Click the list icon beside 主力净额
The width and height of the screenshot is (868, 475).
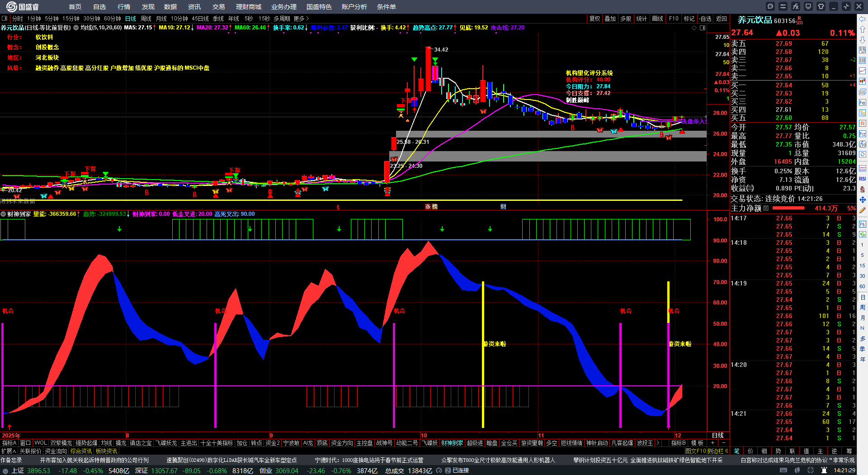(x=766, y=208)
